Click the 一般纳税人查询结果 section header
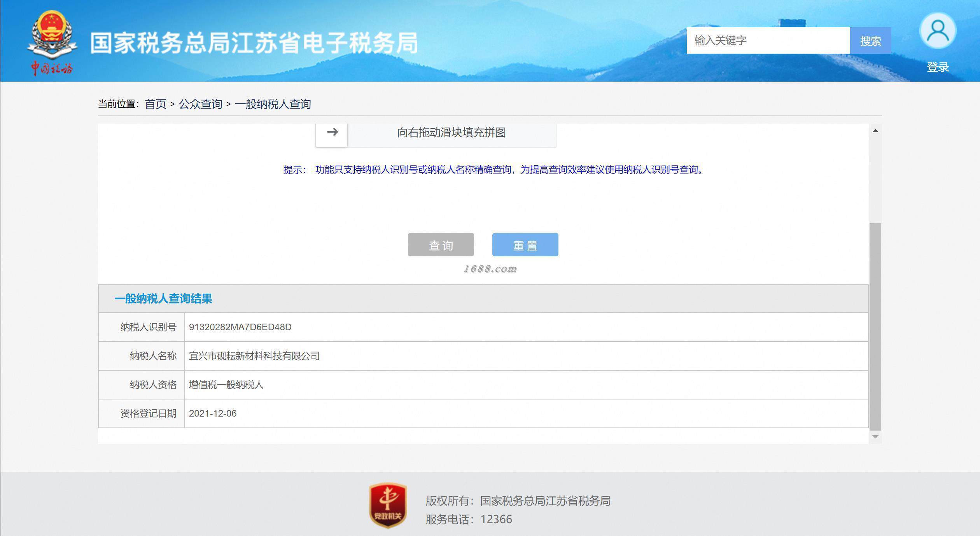Image resolution: width=980 pixels, height=536 pixels. tap(163, 299)
